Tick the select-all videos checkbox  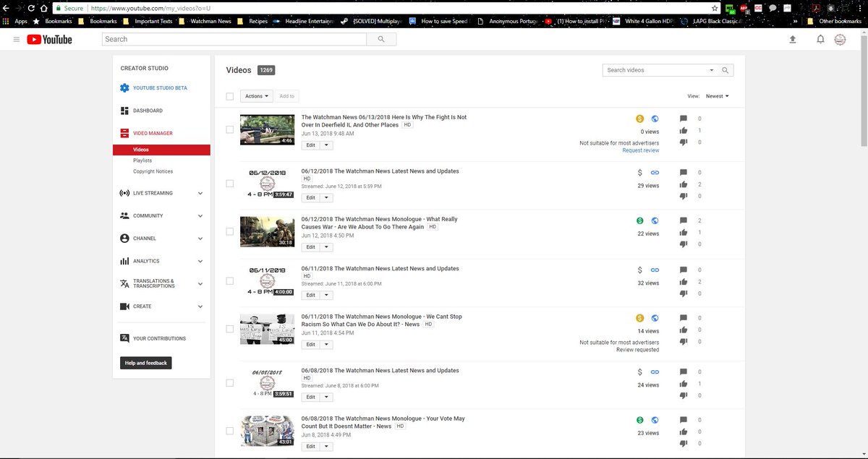click(230, 96)
